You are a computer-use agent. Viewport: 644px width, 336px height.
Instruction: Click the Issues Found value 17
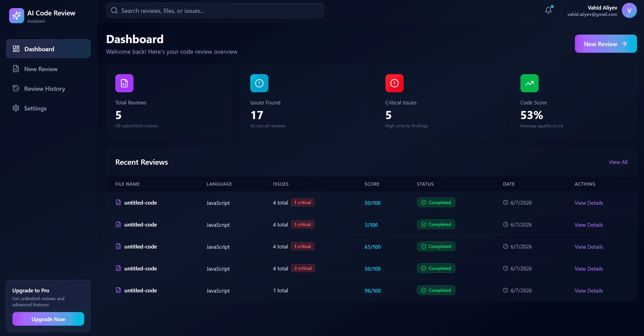point(257,115)
